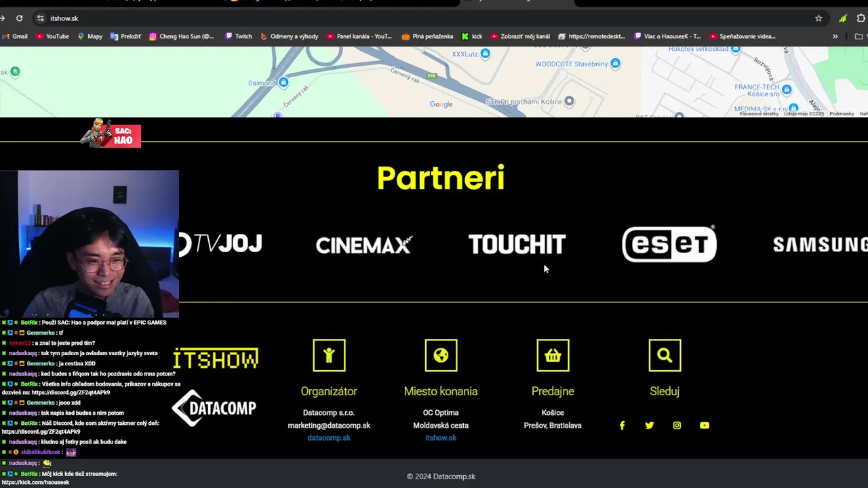Click the Prešov, Bratislava stores text
The image size is (868, 488).
tap(553, 426)
